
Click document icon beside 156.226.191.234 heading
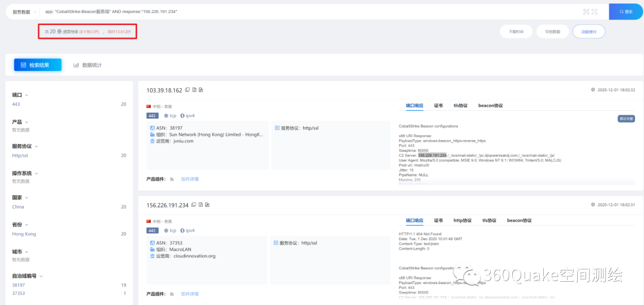click(201, 205)
